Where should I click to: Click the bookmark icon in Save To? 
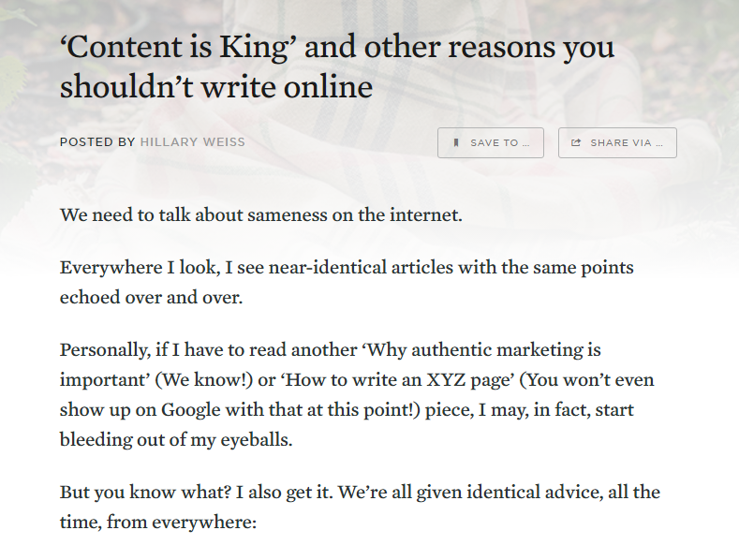[456, 143]
